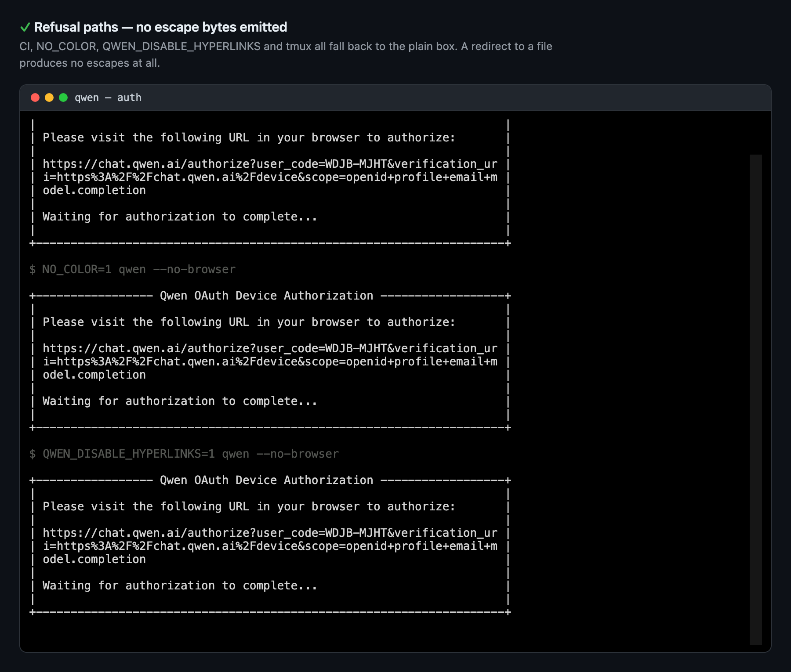791x672 pixels.
Task: Click the chat.qwen.ai authorize URL in QWEN_DISABLE_HYPERLINKS box
Action: pyautogui.click(x=270, y=546)
